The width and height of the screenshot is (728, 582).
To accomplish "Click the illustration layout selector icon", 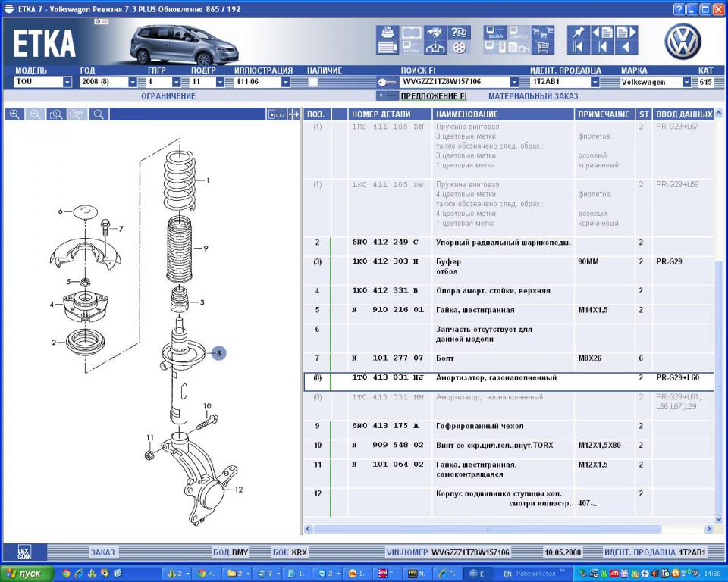I will coord(276,114).
